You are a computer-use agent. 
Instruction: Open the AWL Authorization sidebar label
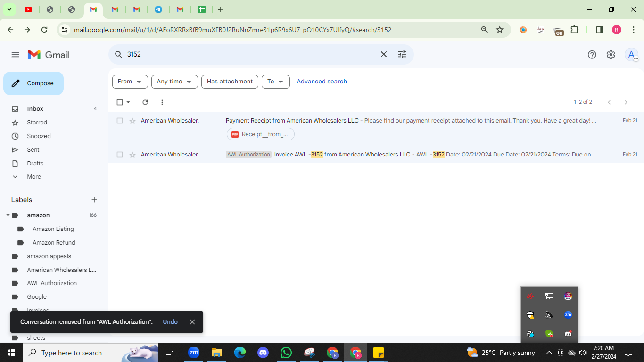(52, 283)
